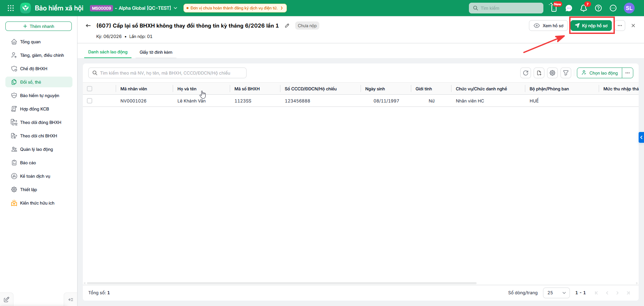The image size is (644, 306).
Task: Go to the next page arrow
Action: pyautogui.click(x=618, y=293)
